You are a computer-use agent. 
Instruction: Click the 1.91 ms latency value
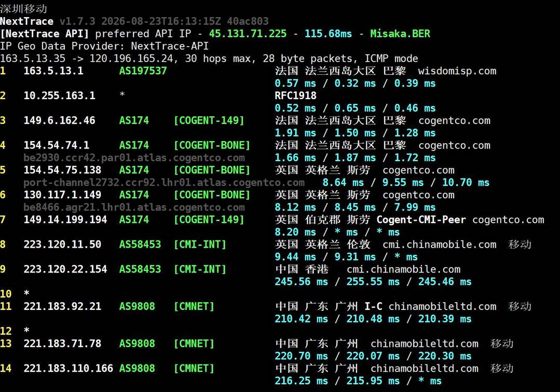coord(295,133)
